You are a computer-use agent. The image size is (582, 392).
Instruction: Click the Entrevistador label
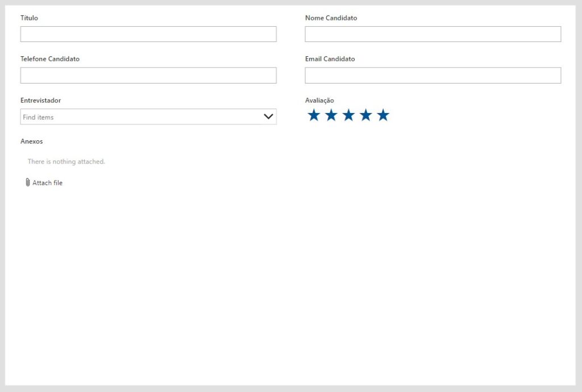pyautogui.click(x=40, y=101)
